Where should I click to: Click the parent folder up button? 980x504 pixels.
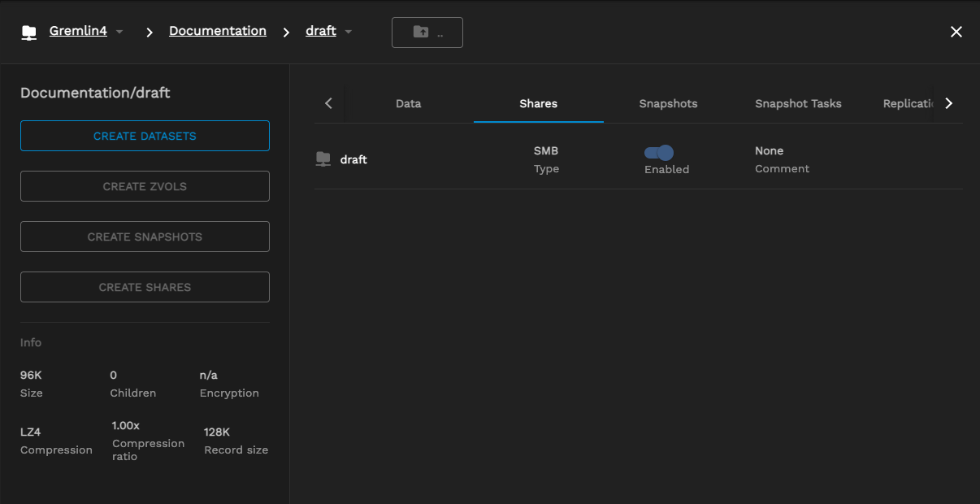(427, 33)
